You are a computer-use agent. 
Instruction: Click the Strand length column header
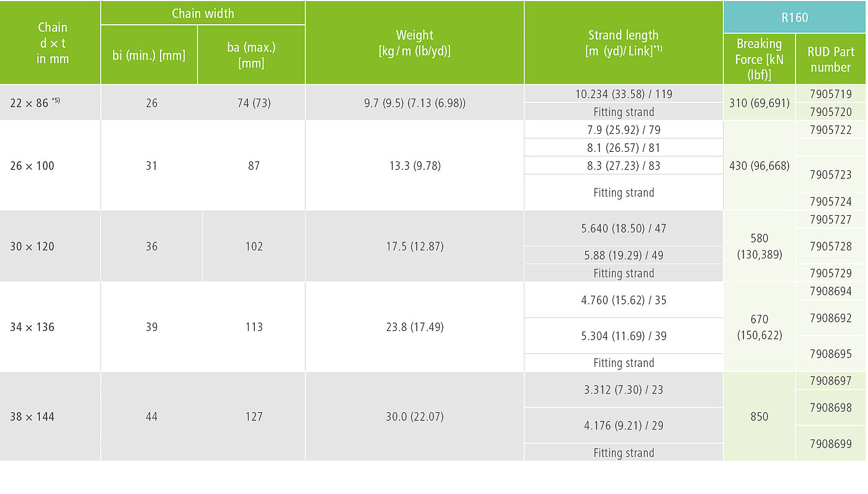click(x=624, y=43)
